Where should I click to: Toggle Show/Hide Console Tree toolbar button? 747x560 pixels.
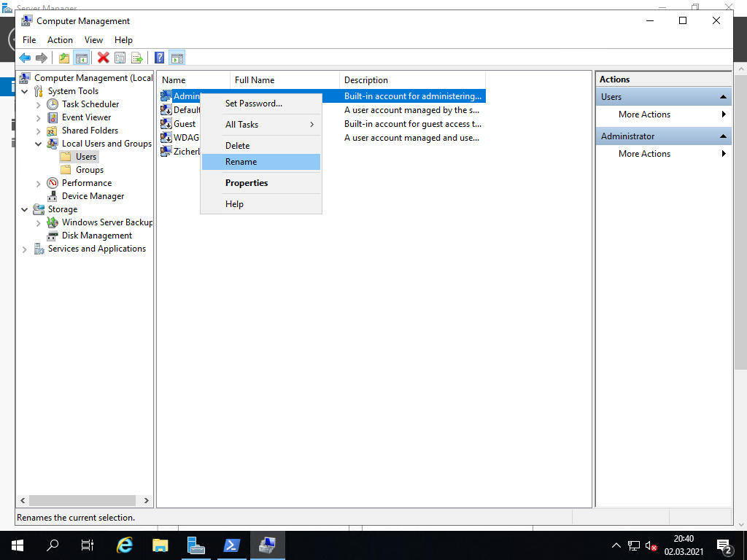pos(82,58)
